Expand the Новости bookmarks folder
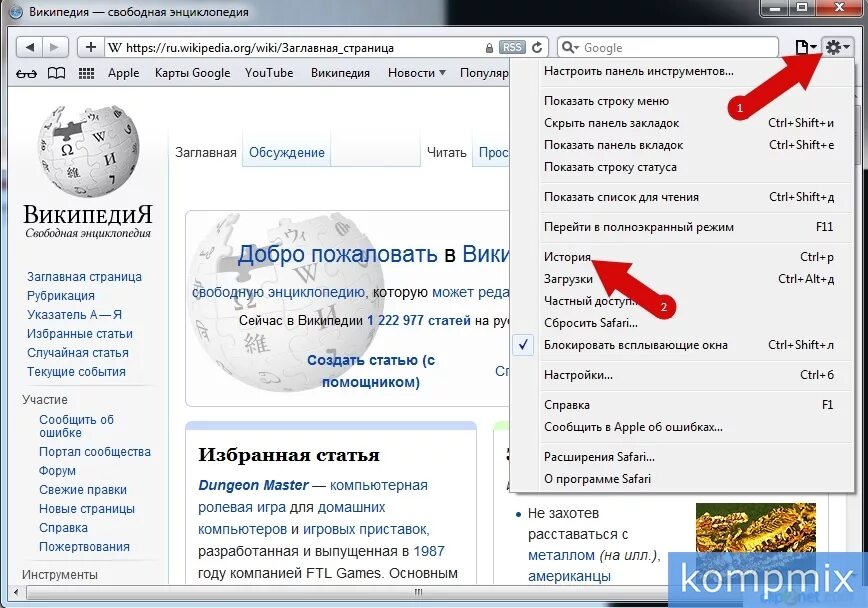The width and height of the screenshot is (868, 608). (x=416, y=73)
